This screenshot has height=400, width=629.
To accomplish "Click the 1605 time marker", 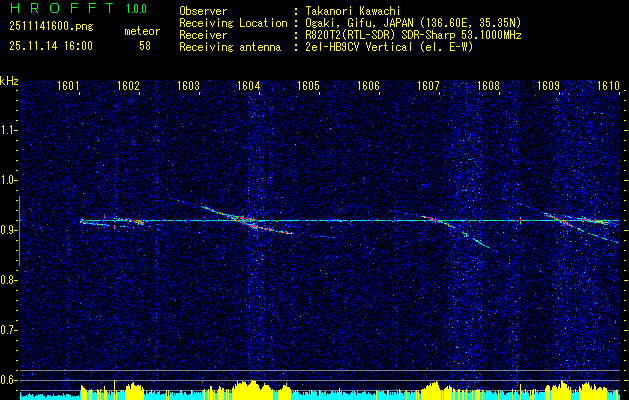I will tap(308, 86).
